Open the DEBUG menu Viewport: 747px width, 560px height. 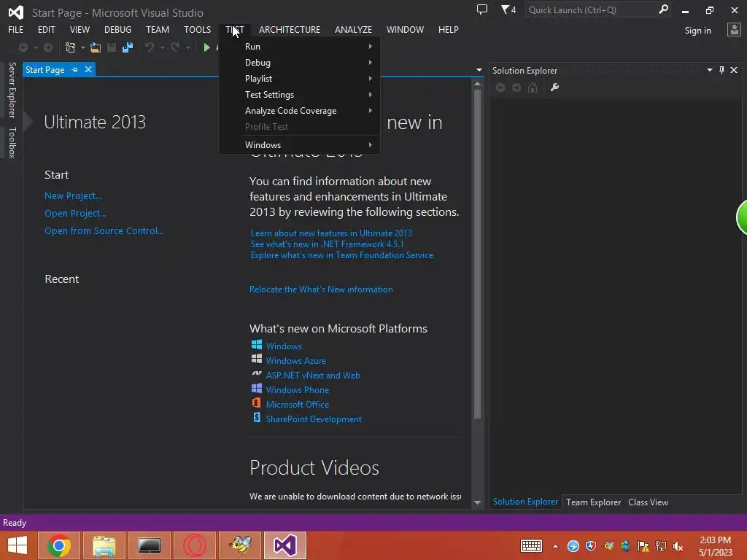point(117,29)
